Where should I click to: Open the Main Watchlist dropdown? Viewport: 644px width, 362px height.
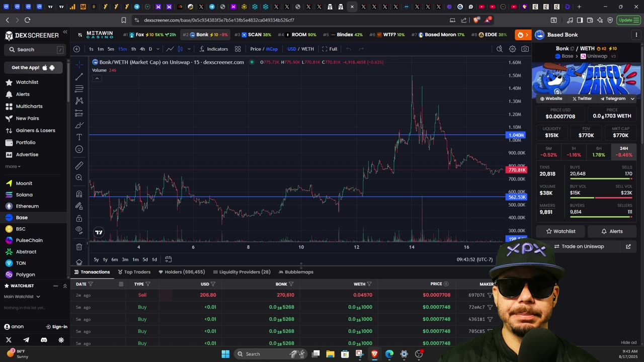pos(22,297)
